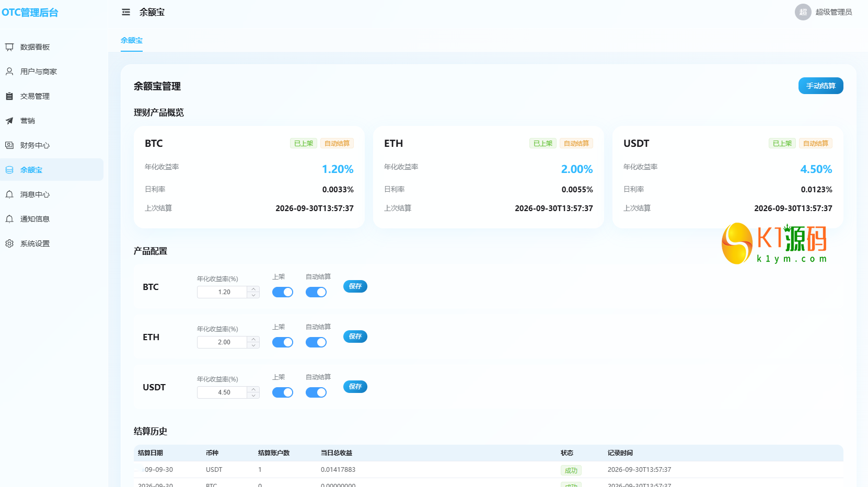Click the 交易管理 clipboard icon
868x487 pixels.
(9, 96)
